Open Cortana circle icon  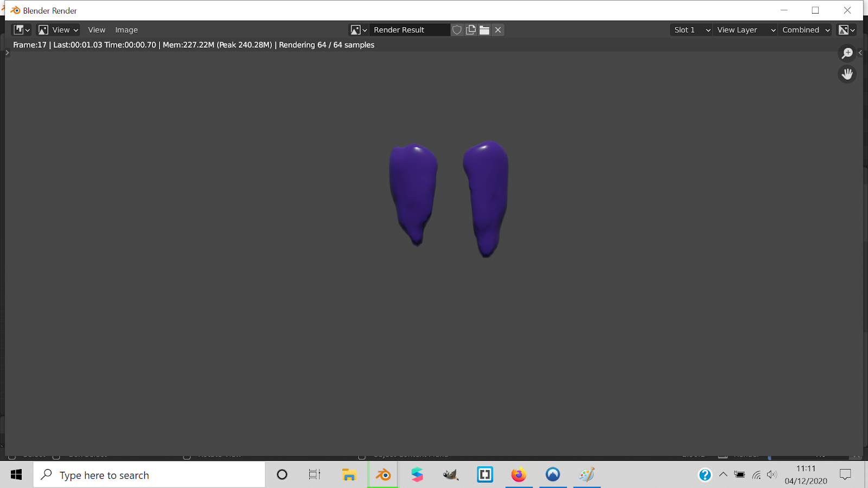click(282, 475)
